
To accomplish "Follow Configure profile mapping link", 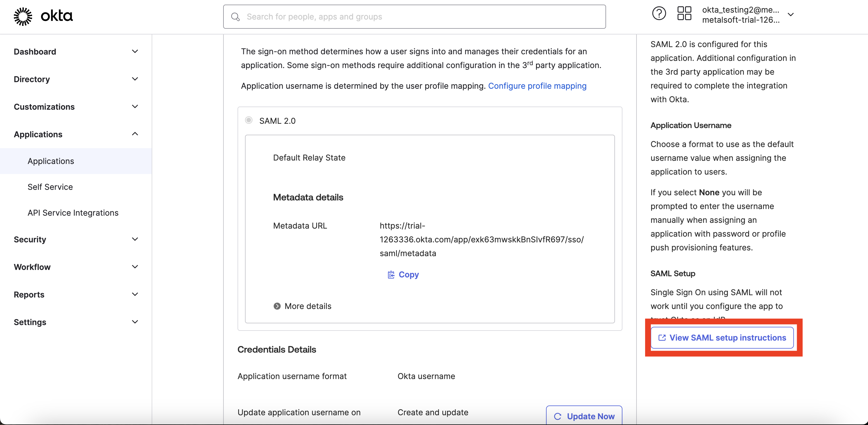I will [x=537, y=86].
